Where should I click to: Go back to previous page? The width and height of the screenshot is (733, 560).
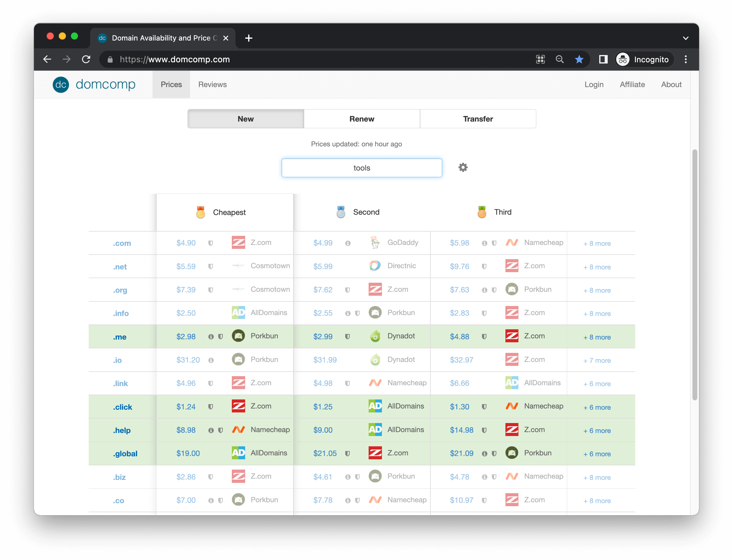click(48, 59)
